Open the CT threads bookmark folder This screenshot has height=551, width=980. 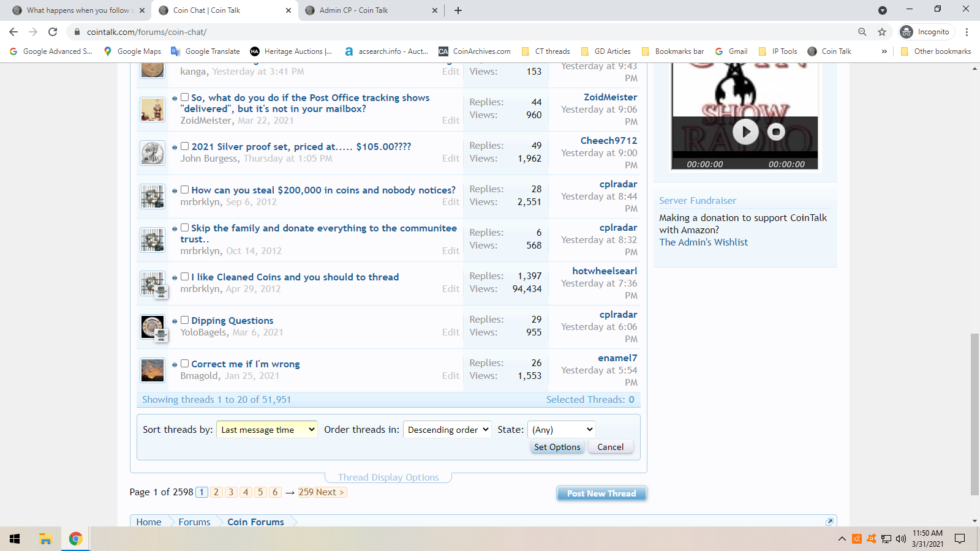pyautogui.click(x=545, y=51)
